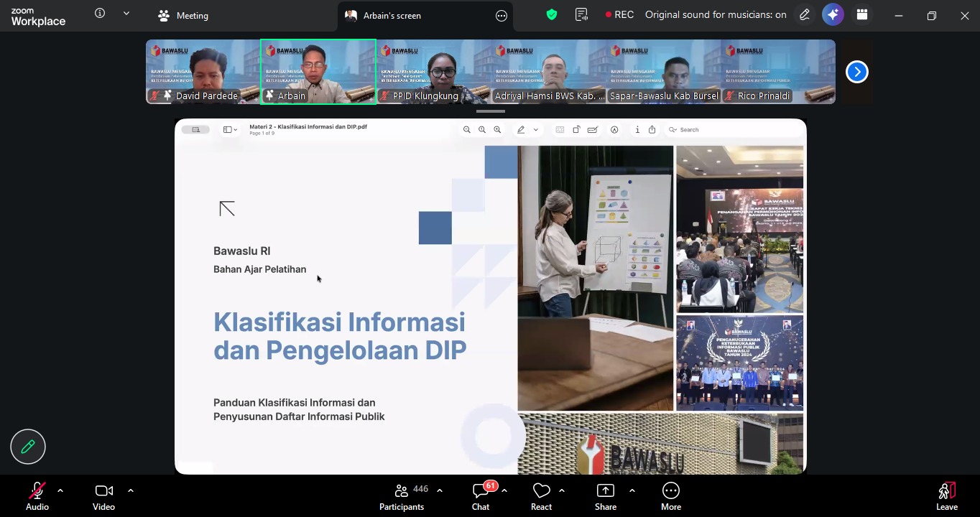This screenshot has width=980, height=517.
Task: Click whiteboard woman photo on slide
Action: [x=596, y=279]
